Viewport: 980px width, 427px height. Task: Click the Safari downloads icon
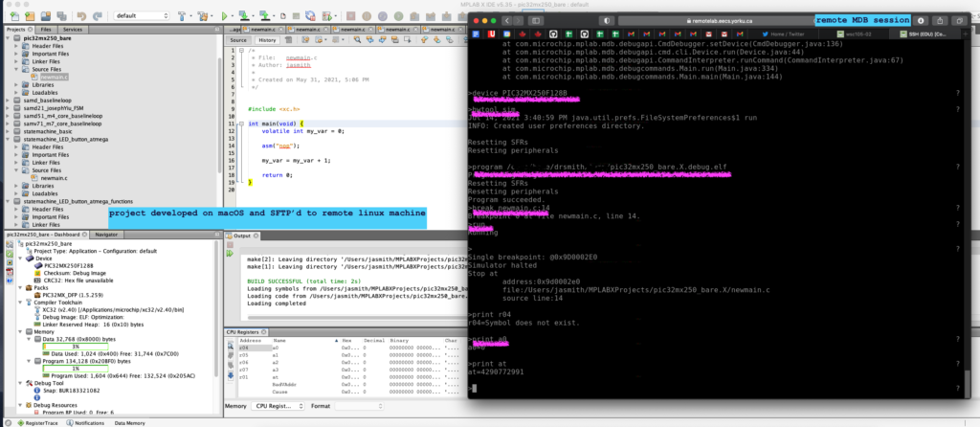pyautogui.click(x=922, y=21)
